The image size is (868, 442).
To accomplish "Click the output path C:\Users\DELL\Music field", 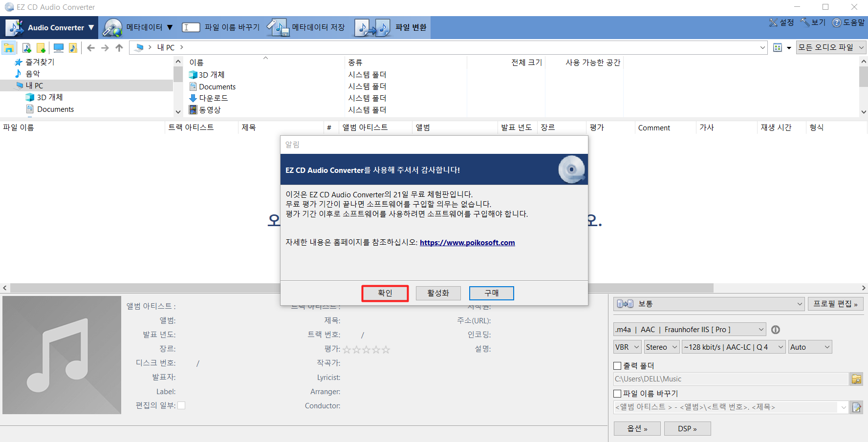I will tap(731, 379).
